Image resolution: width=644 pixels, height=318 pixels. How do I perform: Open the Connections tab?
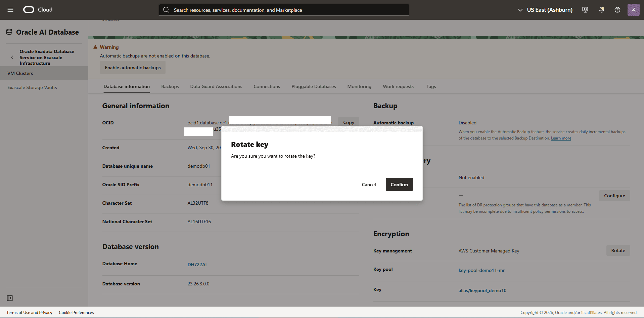click(x=267, y=86)
